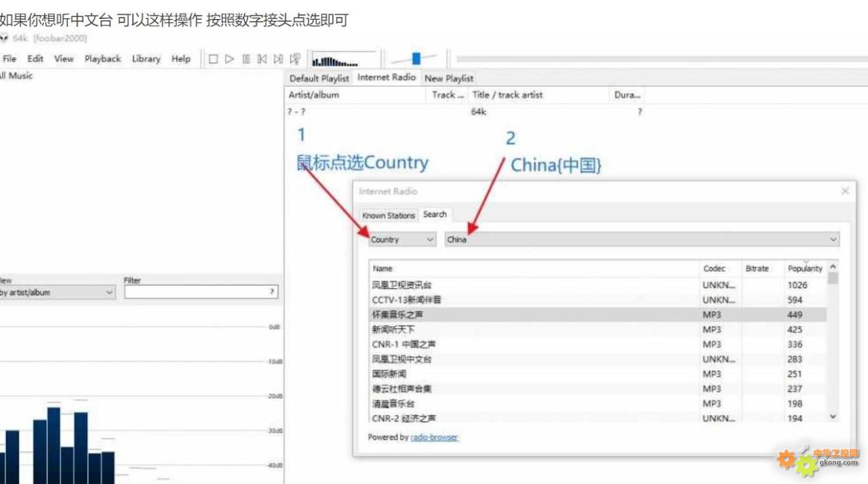Open the radio-browser link
The width and height of the screenshot is (868, 484).
pyautogui.click(x=434, y=437)
